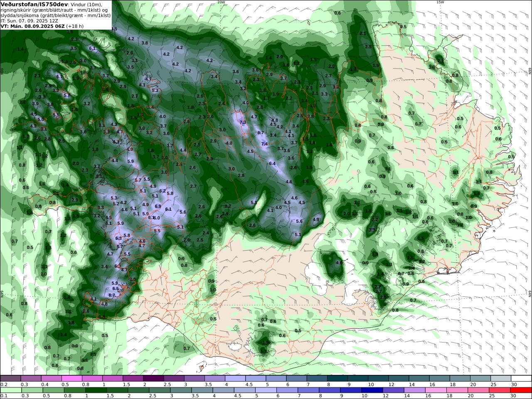Screen dimensions: 532x399
Task: Click the 15W longitude label
Action: [440, 2]
